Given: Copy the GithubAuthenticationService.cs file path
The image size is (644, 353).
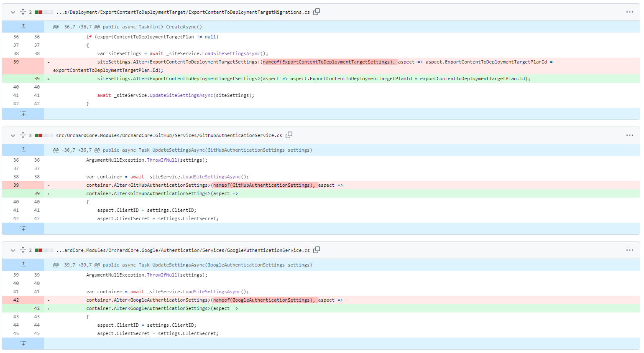Looking at the screenshot, I should pyautogui.click(x=289, y=135).
